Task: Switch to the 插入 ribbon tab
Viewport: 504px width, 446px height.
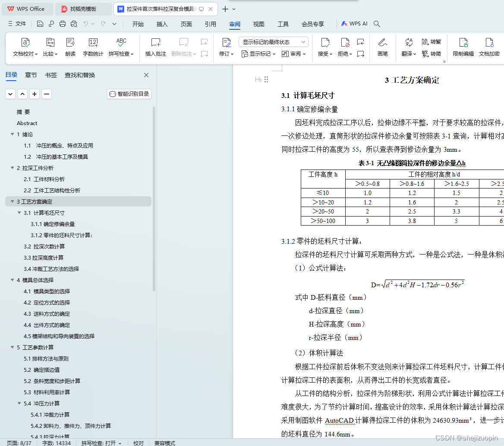Action: pyautogui.click(x=162, y=24)
